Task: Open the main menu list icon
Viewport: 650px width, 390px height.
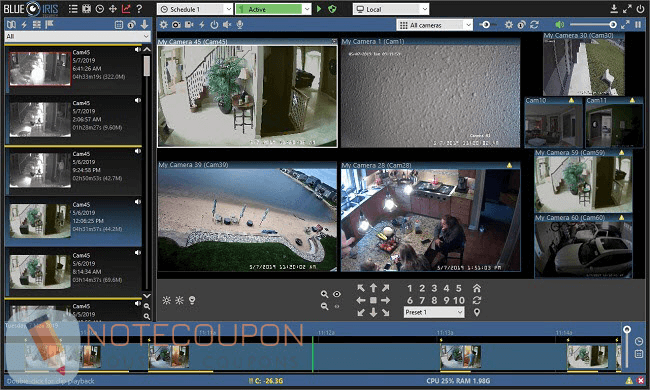Action: click(x=73, y=9)
